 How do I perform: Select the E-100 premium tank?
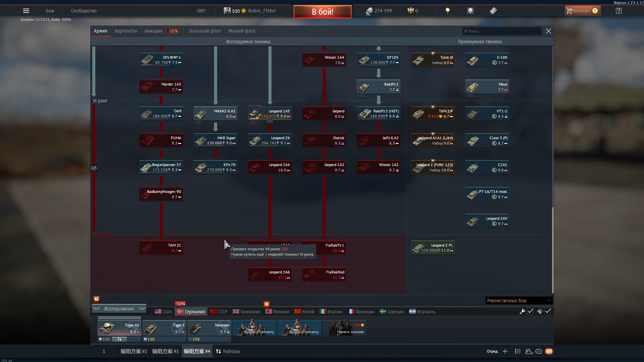click(x=487, y=60)
